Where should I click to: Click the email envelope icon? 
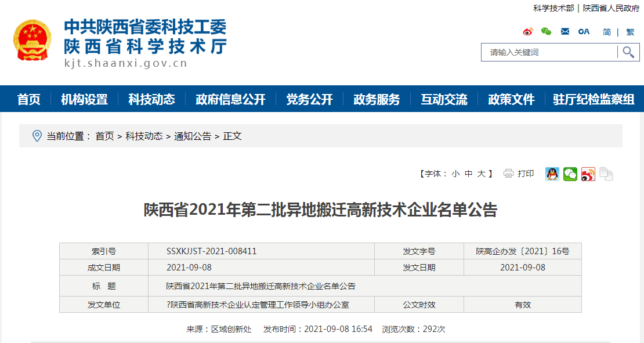565,32
